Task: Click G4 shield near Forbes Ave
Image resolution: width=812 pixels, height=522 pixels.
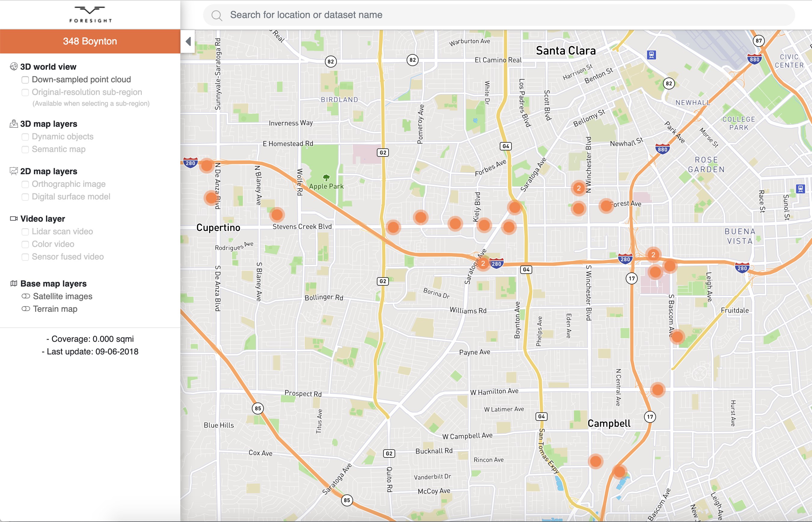Action: [506, 146]
